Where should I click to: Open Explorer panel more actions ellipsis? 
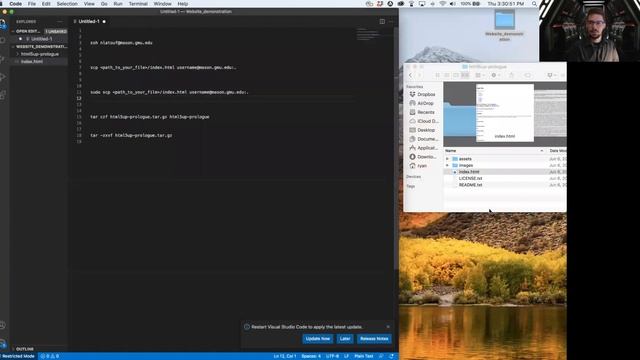coord(60,22)
